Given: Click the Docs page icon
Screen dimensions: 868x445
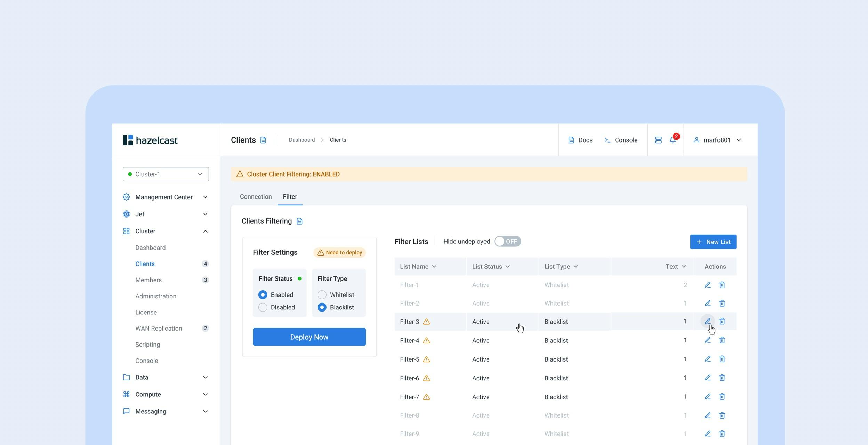Looking at the screenshot, I should click(571, 140).
